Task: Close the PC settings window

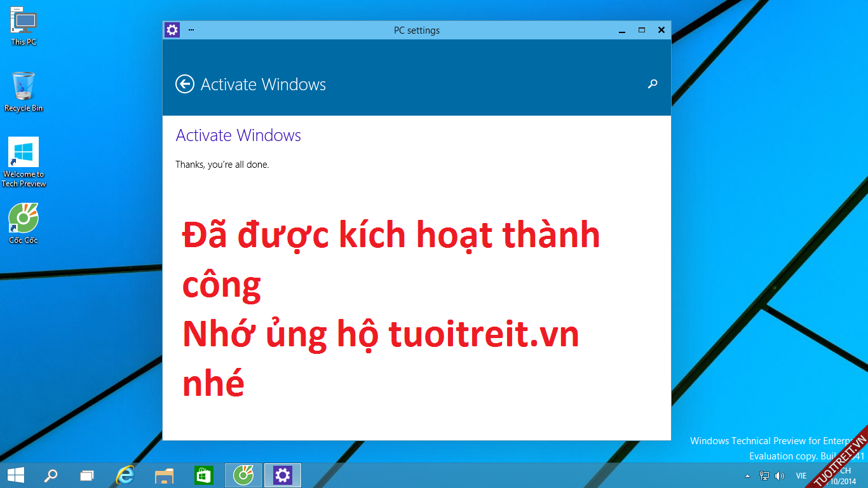Action: (661, 30)
